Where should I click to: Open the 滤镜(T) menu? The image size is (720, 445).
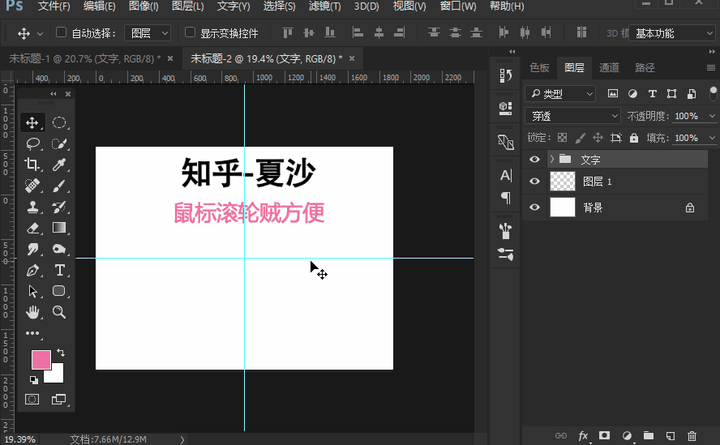325,6
